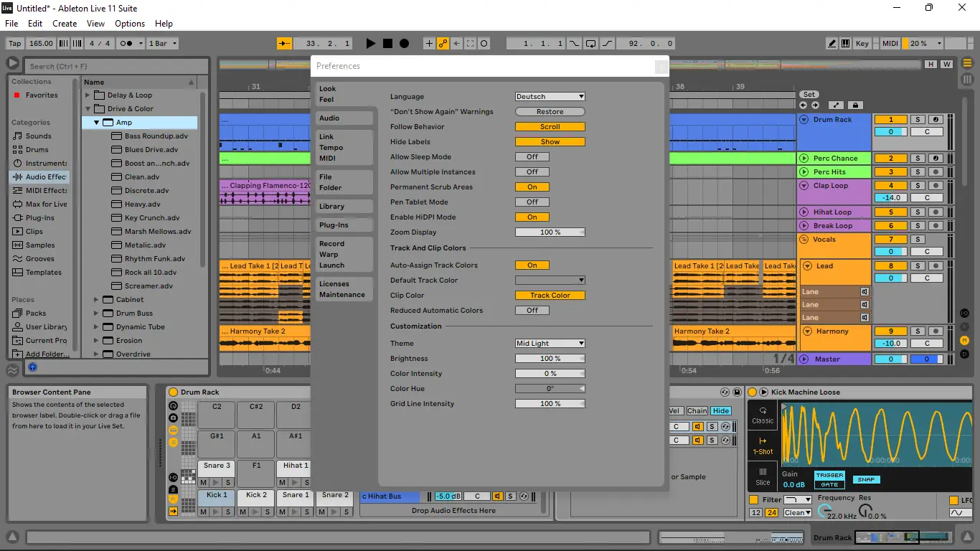Click the Arrangement Record button

(405, 44)
